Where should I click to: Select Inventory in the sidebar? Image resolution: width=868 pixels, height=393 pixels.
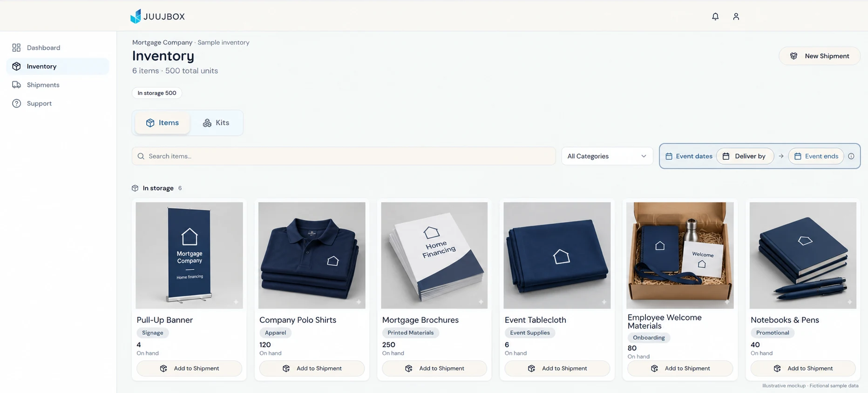point(58,66)
